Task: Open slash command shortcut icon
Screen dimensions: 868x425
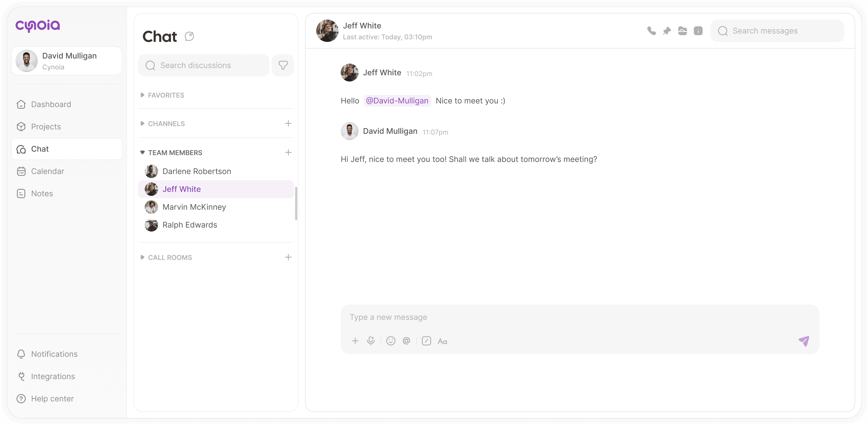Action: click(x=426, y=341)
